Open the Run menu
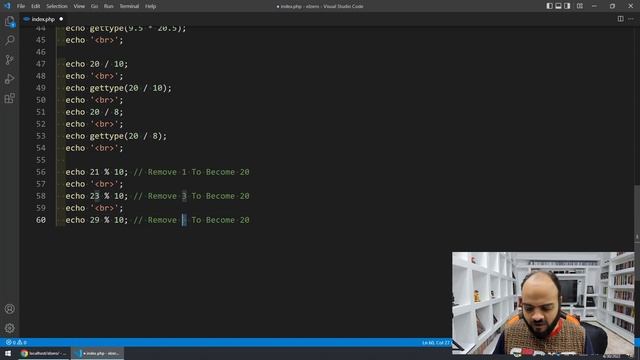Screen dimensions: 640x360 (109, 6)
